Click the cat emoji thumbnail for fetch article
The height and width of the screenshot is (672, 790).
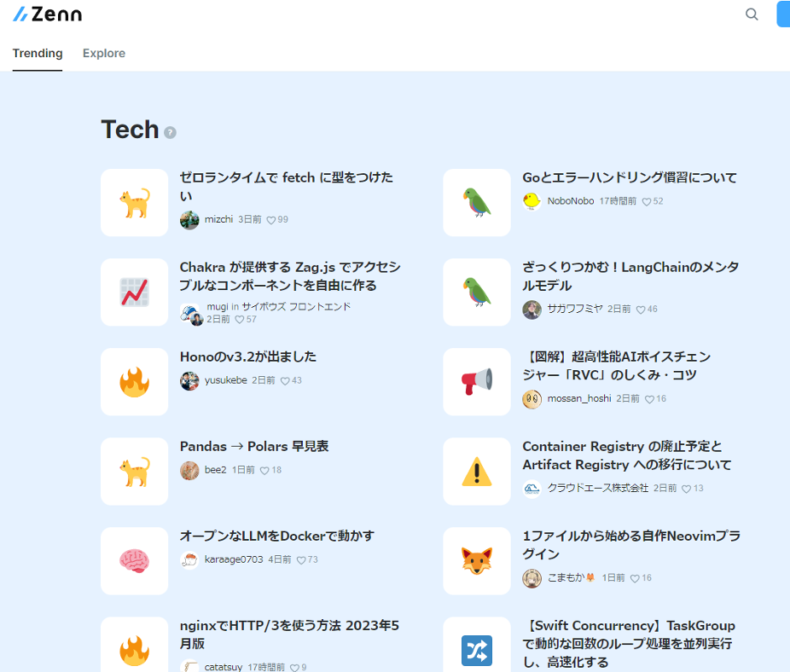tap(135, 202)
